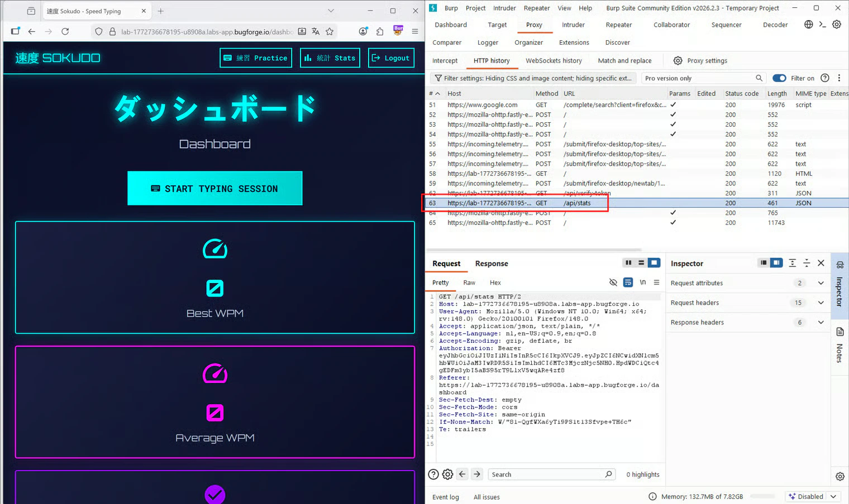The width and height of the screenshot is (849, 504).
Task: Switch to the Repeater tab
Action: pyautogui.click(x=619, y=25)
